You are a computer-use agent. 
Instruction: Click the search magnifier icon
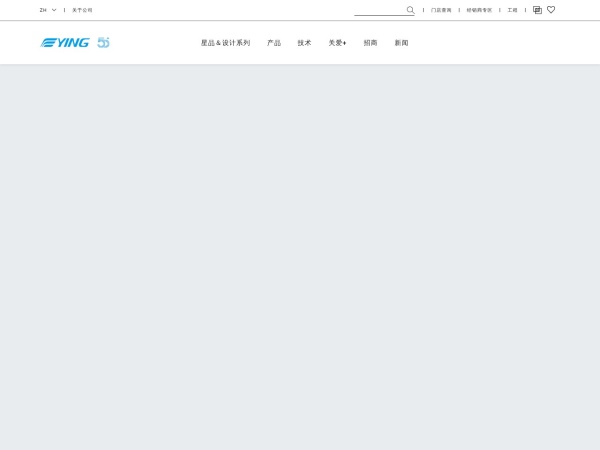point(410,10)
